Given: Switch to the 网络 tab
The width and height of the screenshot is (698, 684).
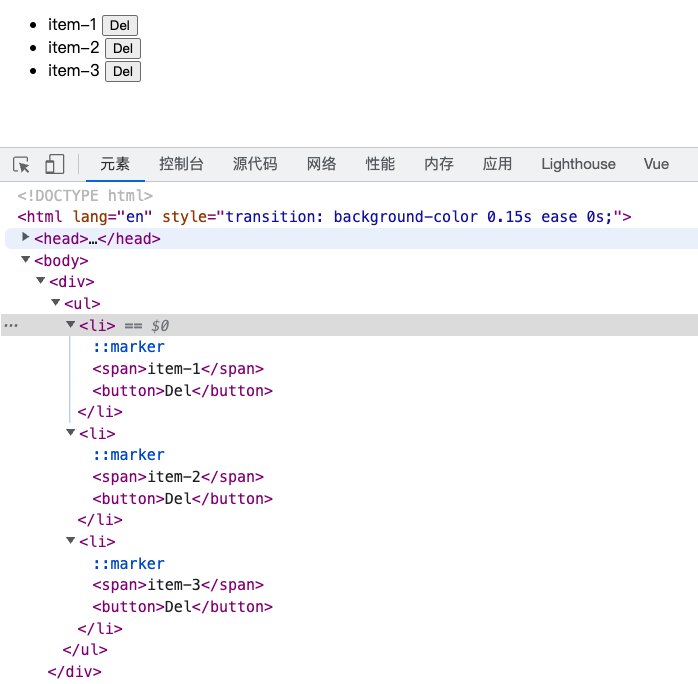Looking at the screenshot, I should pos(321,164).
